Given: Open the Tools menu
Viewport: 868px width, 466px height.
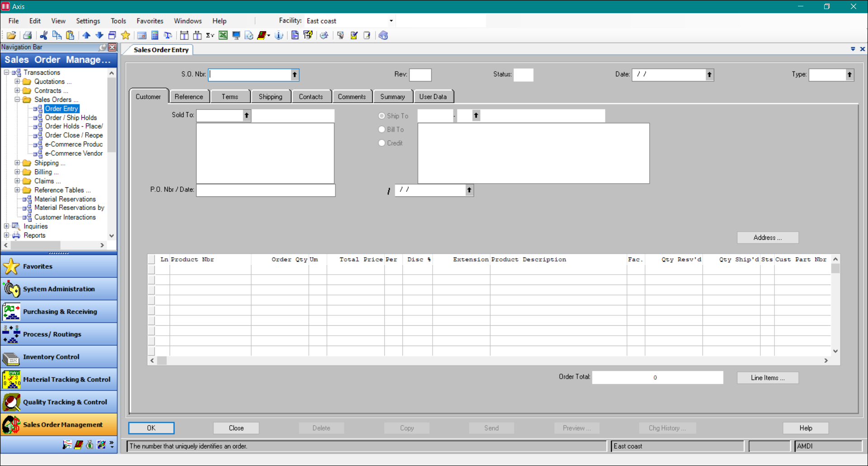Looking at the screenshot, I should pyautogui.click(x=118, y=21).
